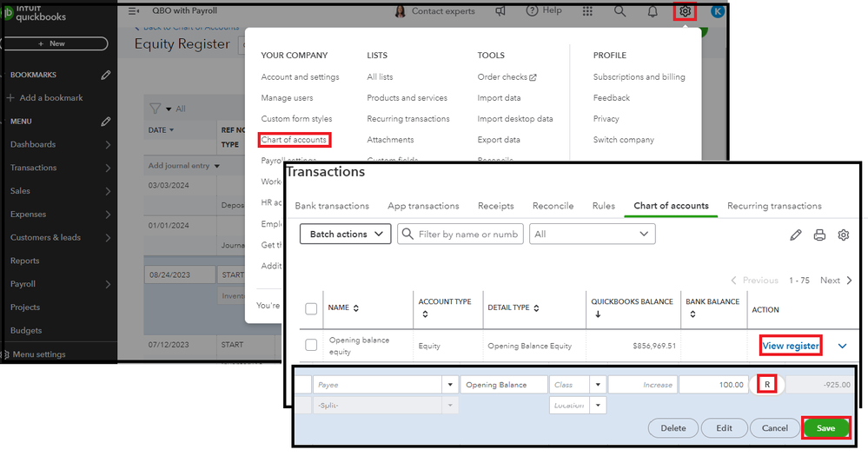
Task: Sort by QuickBooks Balance arrow
Action: pos(598,314)
